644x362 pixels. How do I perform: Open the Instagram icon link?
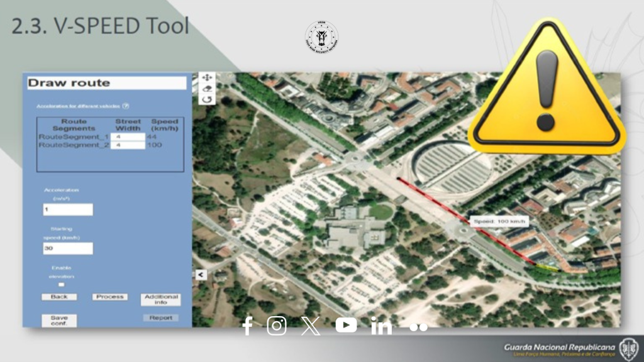pos(277,326)
